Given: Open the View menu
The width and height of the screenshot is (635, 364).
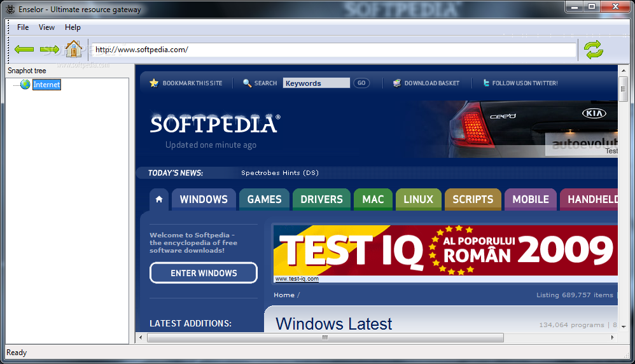Looking at the screenshot, I should coord(46,27).
